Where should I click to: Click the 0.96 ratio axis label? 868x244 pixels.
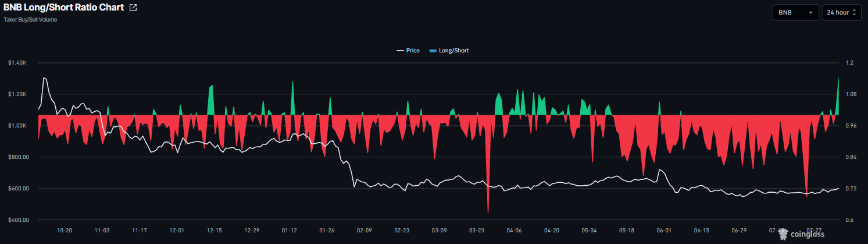851,126
